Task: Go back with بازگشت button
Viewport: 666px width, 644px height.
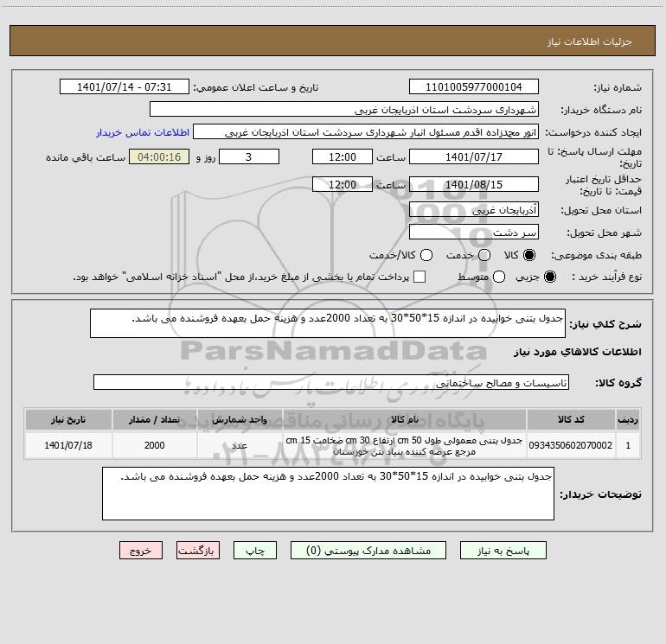Action: 198,551
